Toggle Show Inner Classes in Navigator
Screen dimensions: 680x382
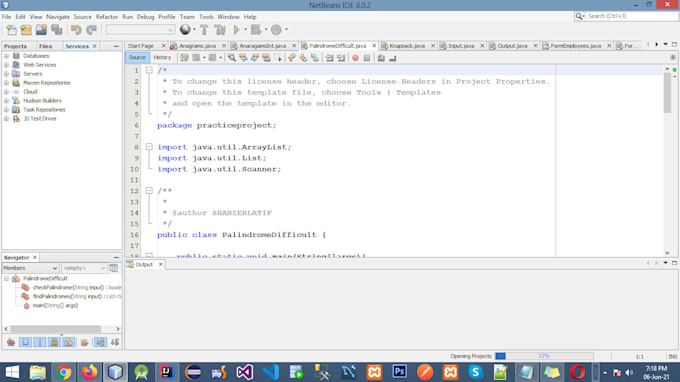(69, 343)
